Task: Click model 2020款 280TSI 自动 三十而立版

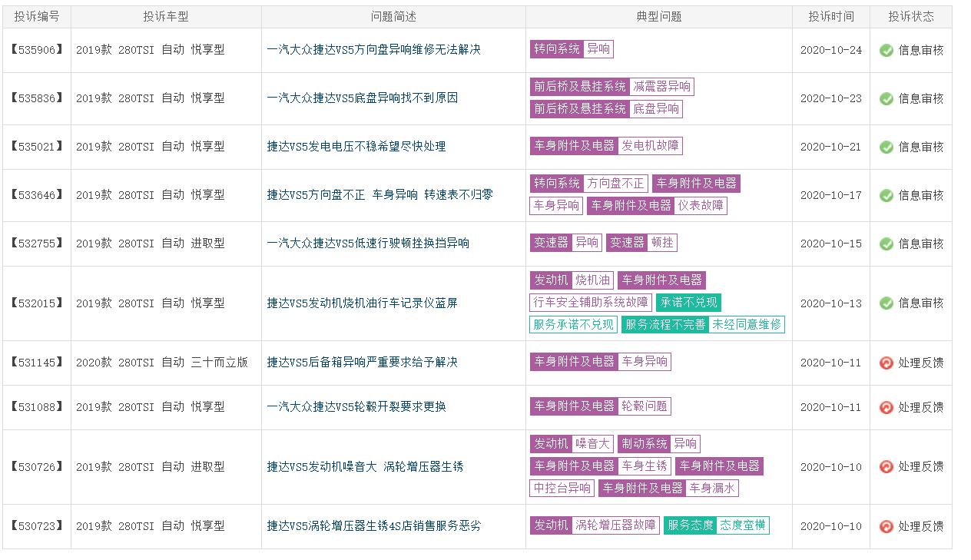Action: [162, 362]
